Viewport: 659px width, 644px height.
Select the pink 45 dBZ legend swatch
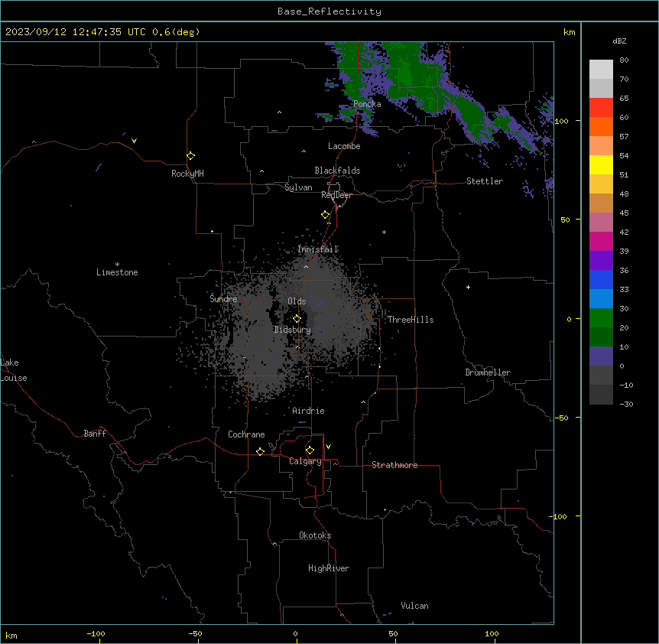tap(601, 222)
